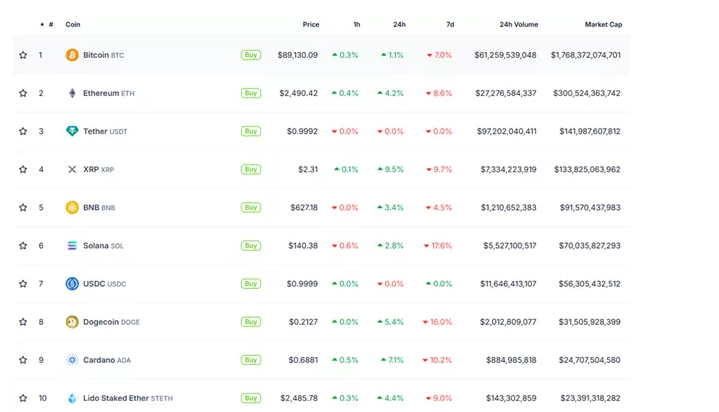719x412 pixels.
Task: Click the XRP coin logo icon
Action: pyautogui.click(x=72, y=169)
